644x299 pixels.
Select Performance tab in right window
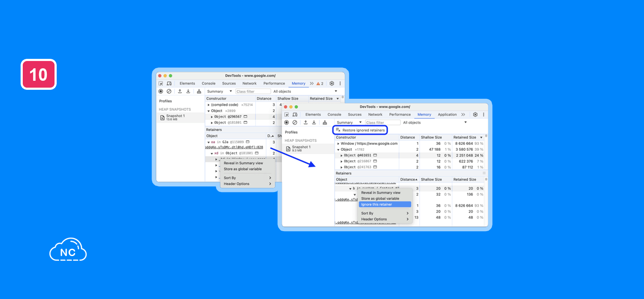coord(400,115)
